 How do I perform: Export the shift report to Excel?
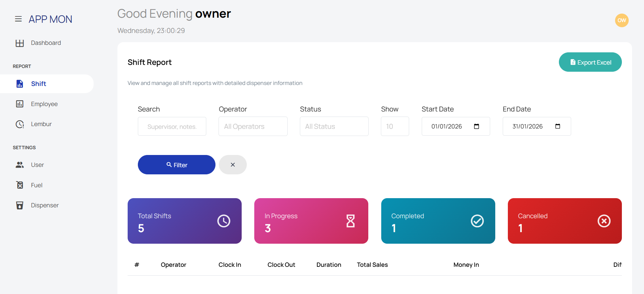pos(590,62)
